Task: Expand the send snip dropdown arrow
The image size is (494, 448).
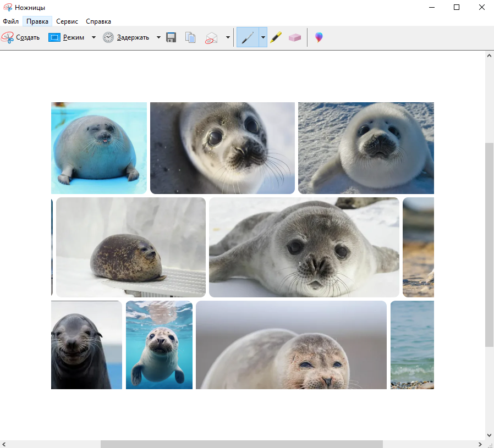Action: 228,37
